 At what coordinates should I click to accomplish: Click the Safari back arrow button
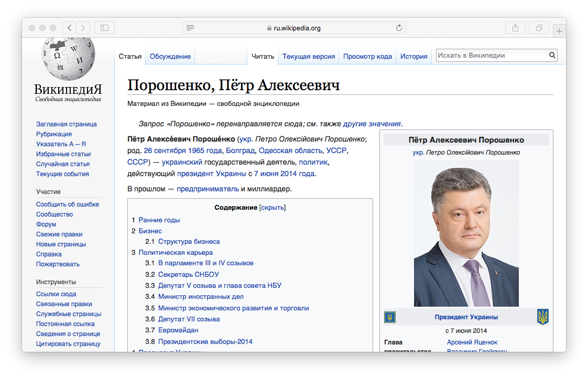tap(70, 28)
